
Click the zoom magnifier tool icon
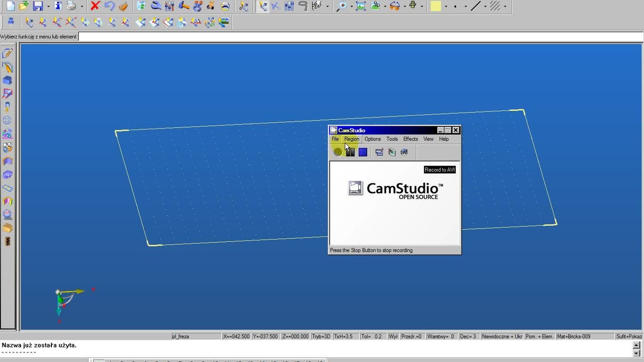(342, 6)
